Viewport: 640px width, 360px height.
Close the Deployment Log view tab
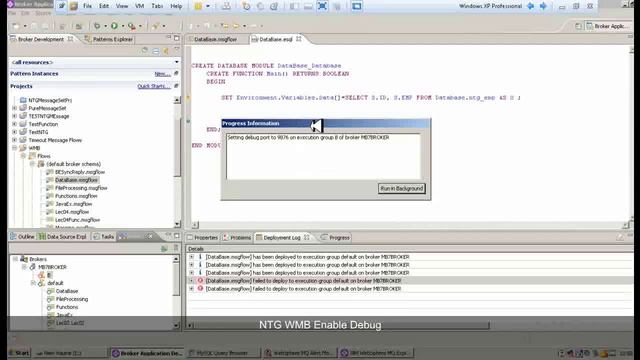[307, 237]
